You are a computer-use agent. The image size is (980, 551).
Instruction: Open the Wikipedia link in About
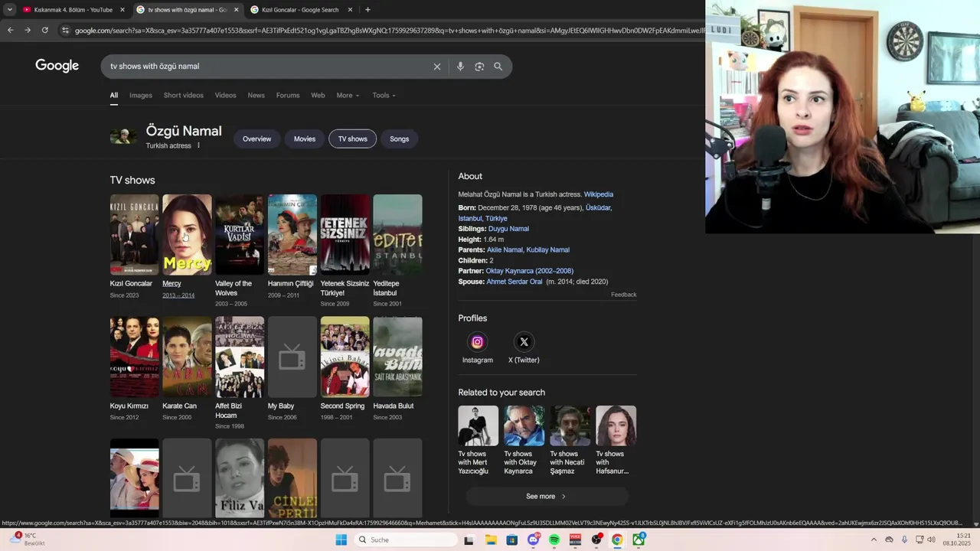pyautogui.click(x=599, y=194)
